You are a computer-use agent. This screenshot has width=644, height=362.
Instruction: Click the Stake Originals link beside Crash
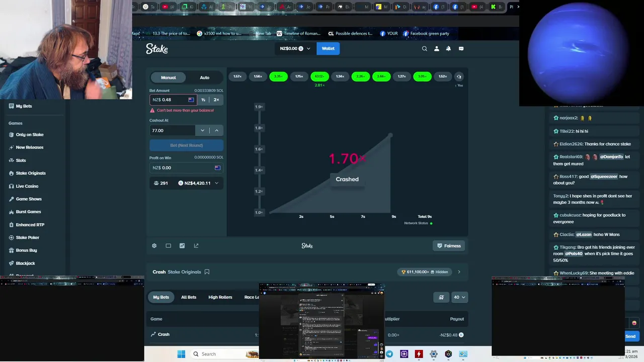[x=184, y=272]
